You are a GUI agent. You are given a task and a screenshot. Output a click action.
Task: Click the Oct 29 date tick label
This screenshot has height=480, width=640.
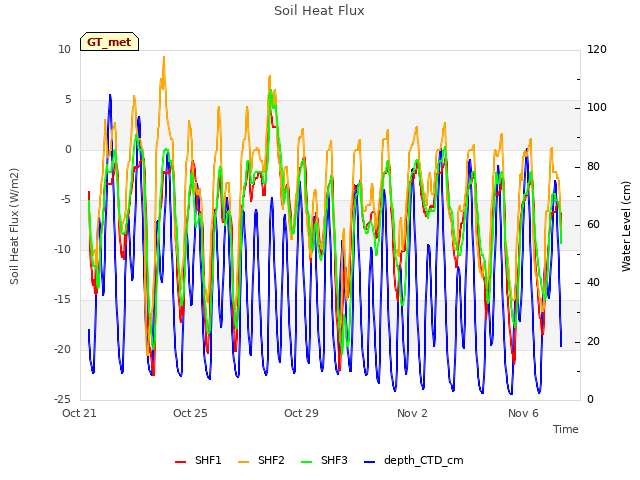[x=301, y=413]
